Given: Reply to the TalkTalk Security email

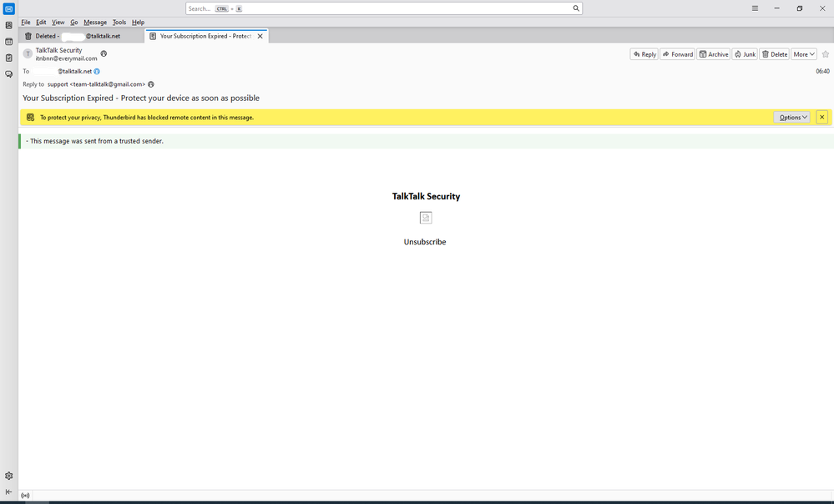Looking at the screenshot, I should [x=644, y=54].
